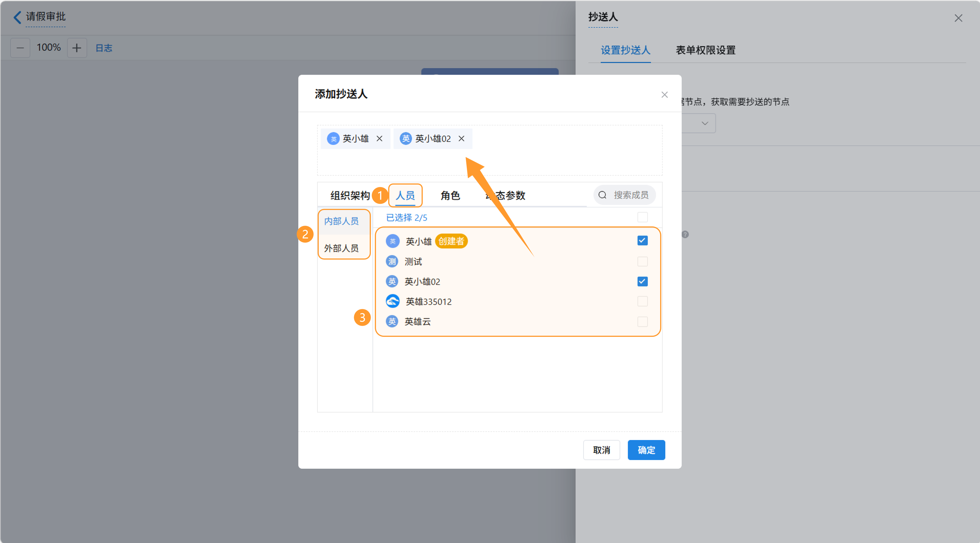Image resolution: width=980 pixels, height=543 pixels.
Task: Click the zoom out minus icon
Action: tap(20, 48)
